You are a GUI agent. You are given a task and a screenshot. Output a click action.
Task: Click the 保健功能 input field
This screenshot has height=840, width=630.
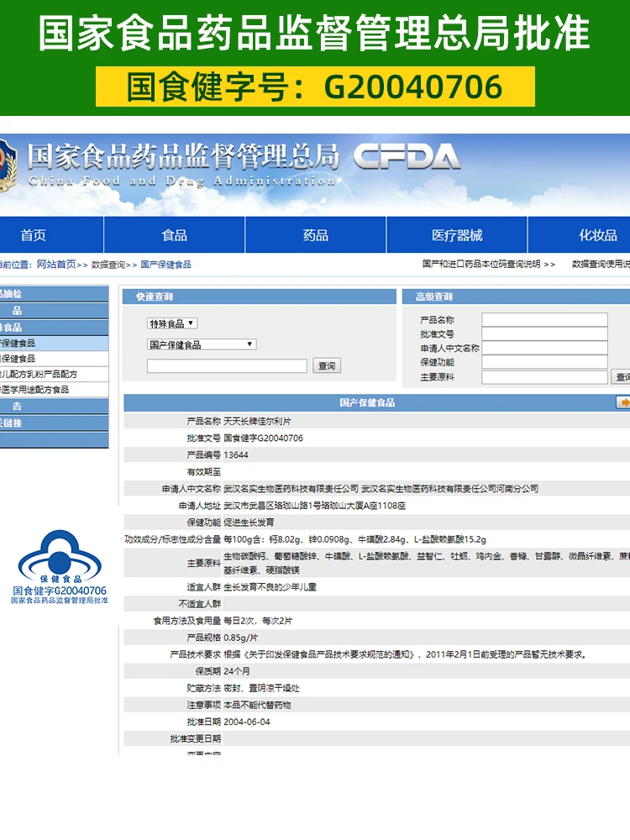click(544, 362)
